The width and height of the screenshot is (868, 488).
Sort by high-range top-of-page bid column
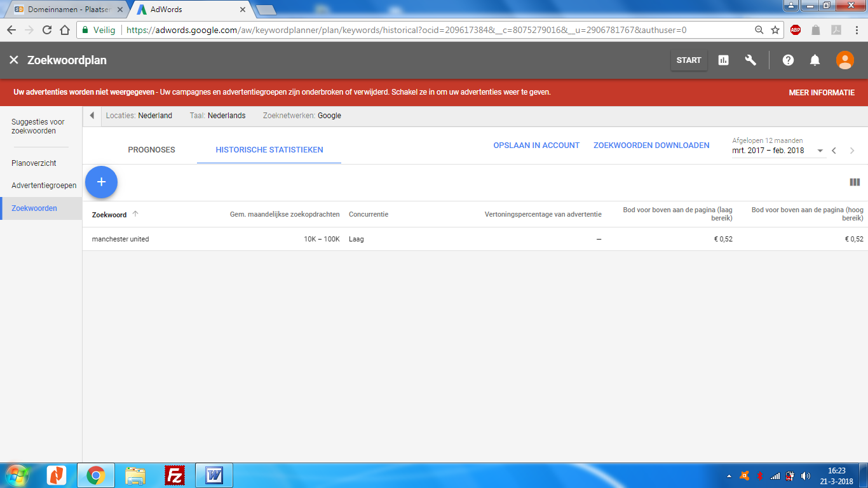pyautogui.click(x=807, y=214)
